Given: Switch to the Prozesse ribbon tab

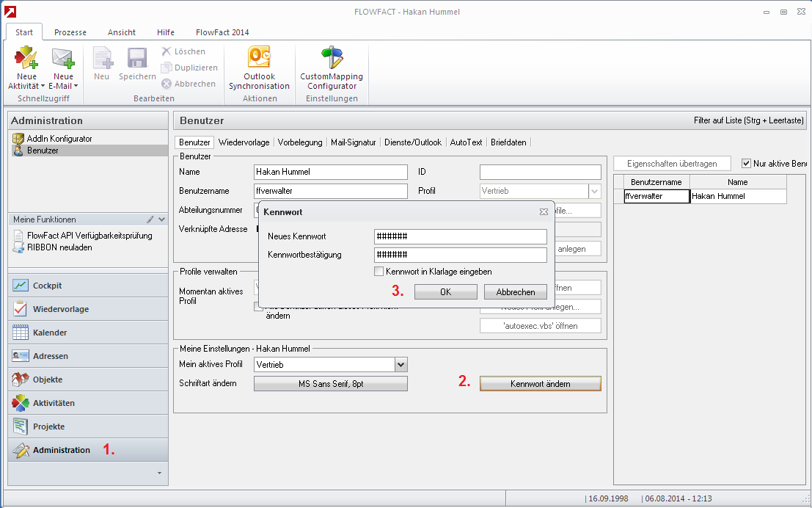Looking at the screenshot, I should tap(70, 32).
